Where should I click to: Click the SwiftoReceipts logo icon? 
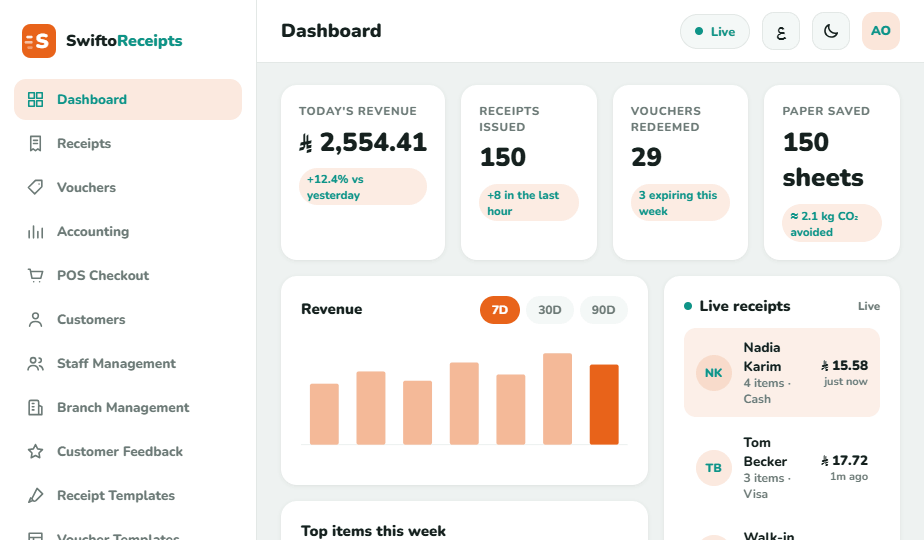point(39,41)
